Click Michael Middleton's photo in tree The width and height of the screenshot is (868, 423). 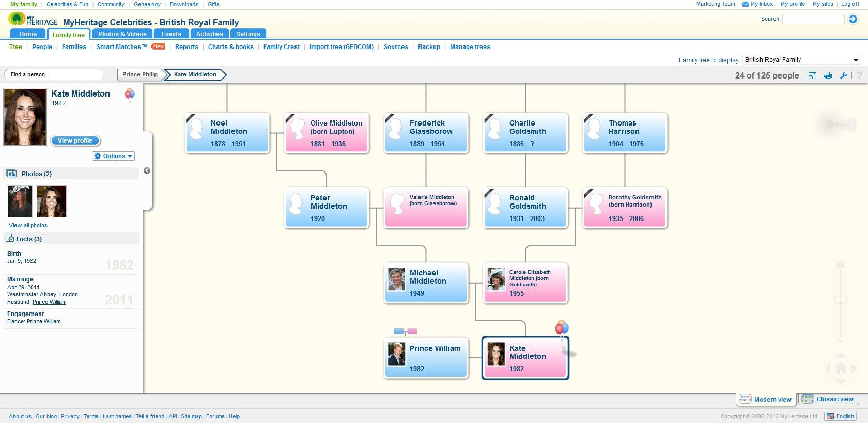coord(397,279)
